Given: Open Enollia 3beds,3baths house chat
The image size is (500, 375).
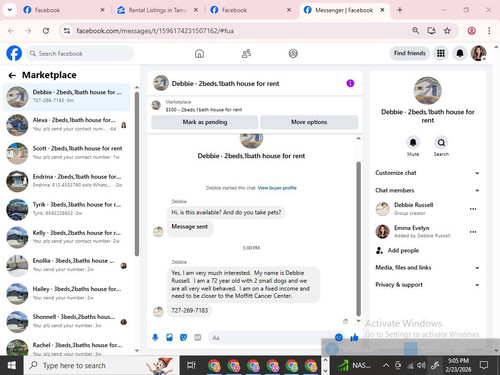Looking at the screenshot, I should click(x=67, y=266).
